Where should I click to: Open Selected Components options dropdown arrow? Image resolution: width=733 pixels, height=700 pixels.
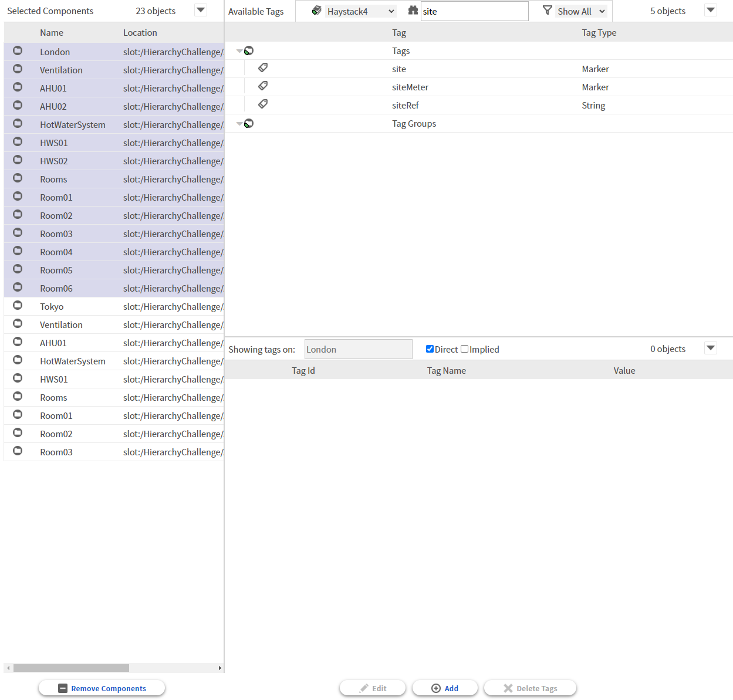pos(201,10)
